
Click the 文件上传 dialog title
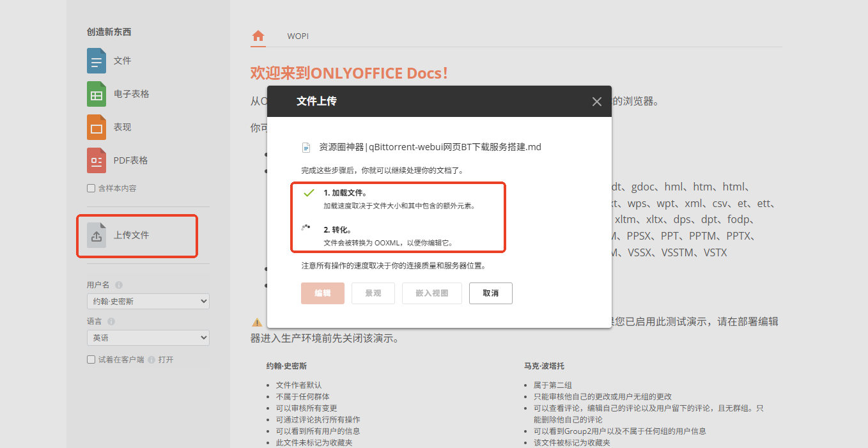(316, 101)
